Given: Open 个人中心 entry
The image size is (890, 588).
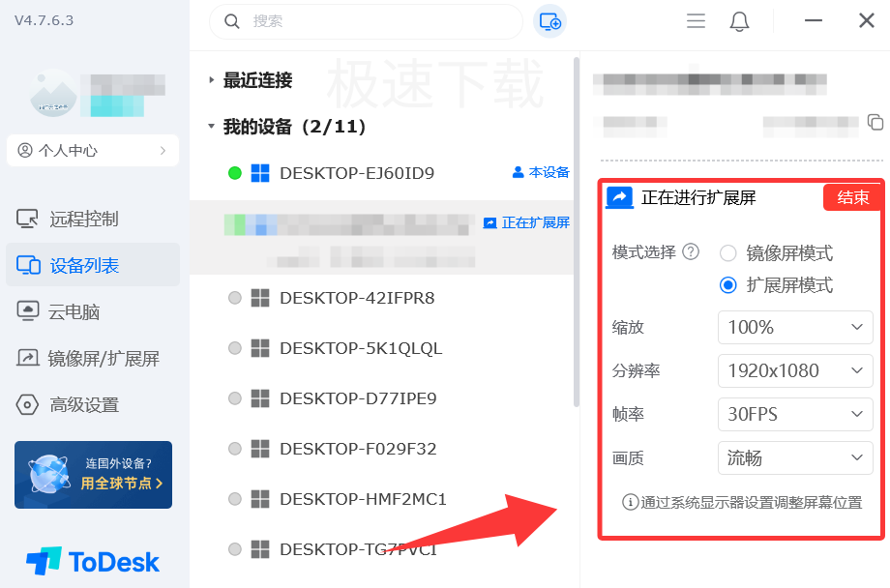Looking at the screenshot, I should point(93,151).
